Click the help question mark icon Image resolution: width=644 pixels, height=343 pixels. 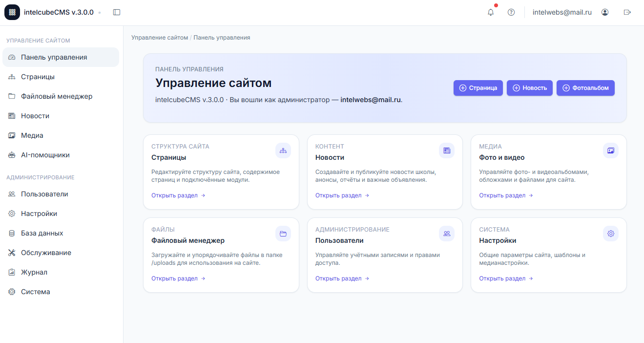pyautogui.click(x=511, y=12)
